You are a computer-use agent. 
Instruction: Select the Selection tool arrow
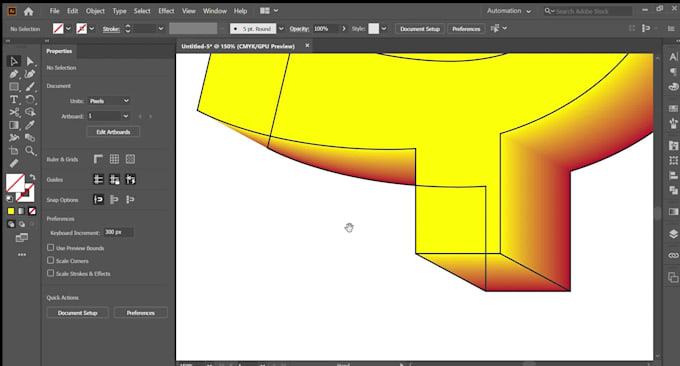click(14, 61)
